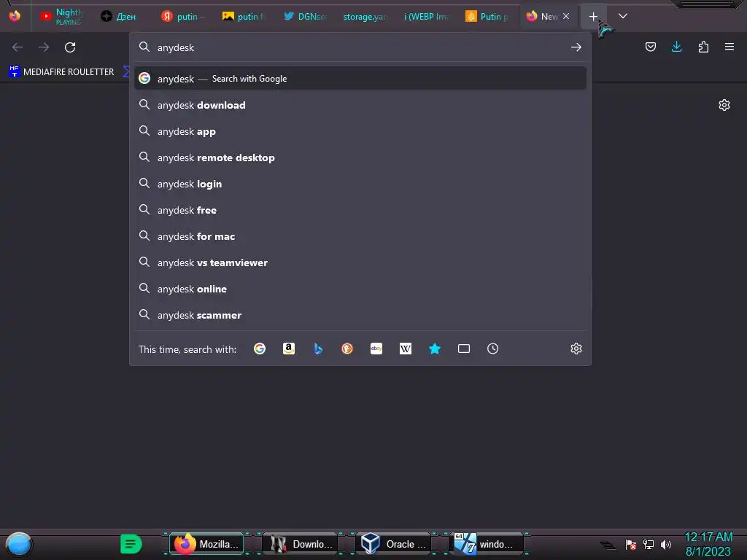This screenshot has width=747, height=560.
Task: Open the Extensions puzzle icon
Action: tap(703, 47)
